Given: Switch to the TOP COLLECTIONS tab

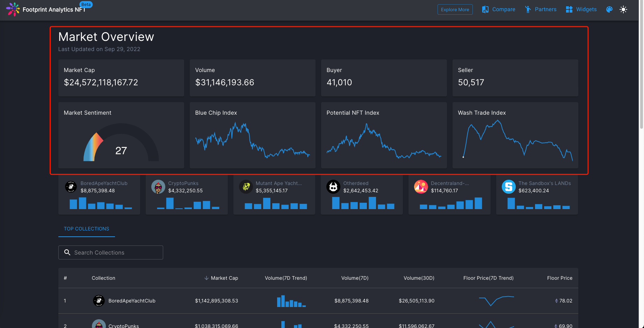Looking at the screenshot, I should pyautogui.click(x=86, y=229).
